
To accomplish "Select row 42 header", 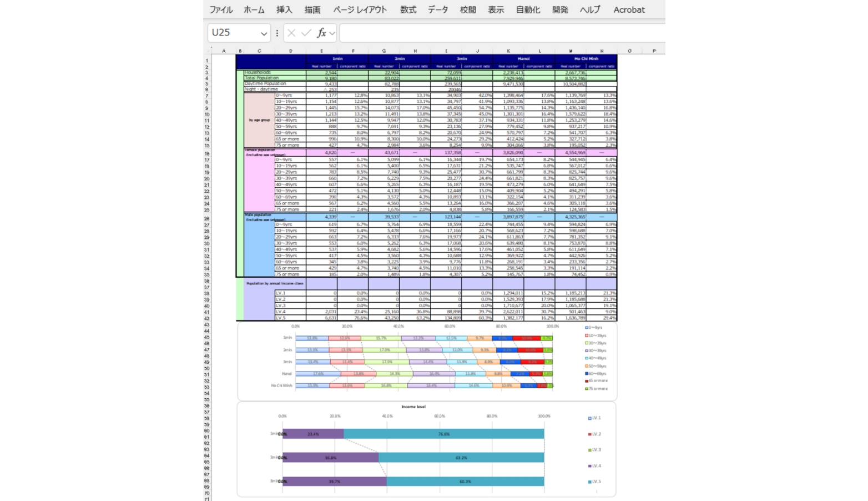I will click(x=208, y=318).
